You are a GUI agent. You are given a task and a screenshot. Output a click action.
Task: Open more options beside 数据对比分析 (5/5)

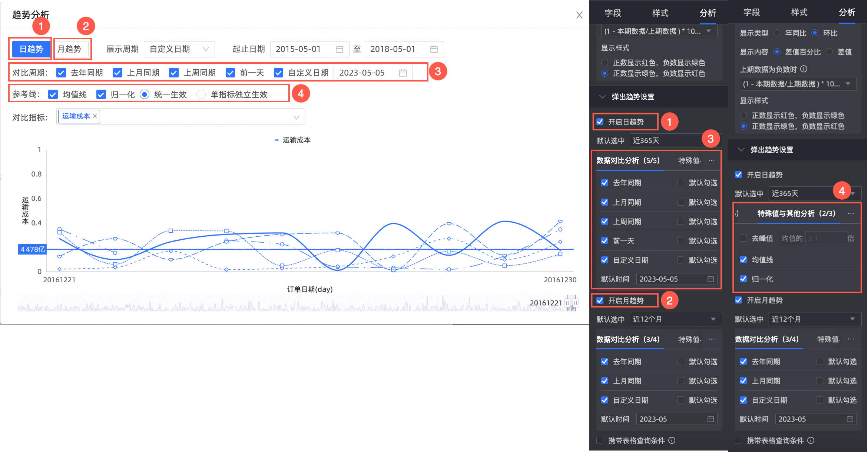(x=712, y=160)
